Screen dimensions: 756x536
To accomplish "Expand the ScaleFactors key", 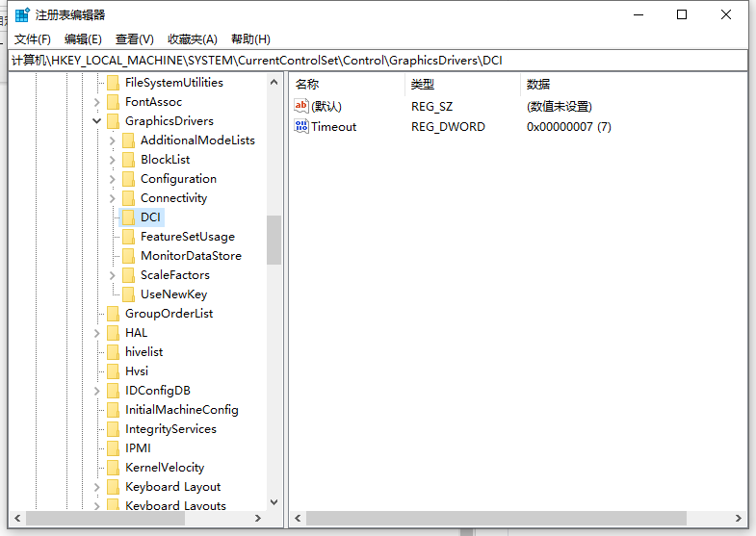I will 113,275.
